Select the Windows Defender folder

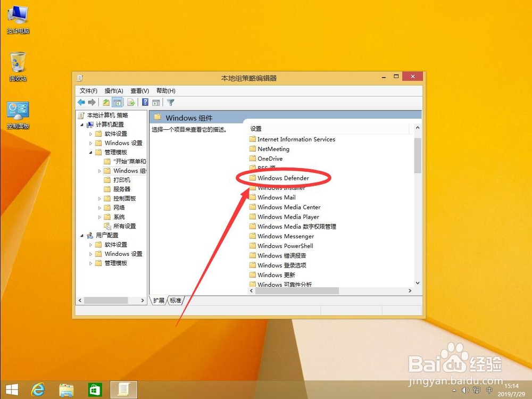click(x=279, y=178)
